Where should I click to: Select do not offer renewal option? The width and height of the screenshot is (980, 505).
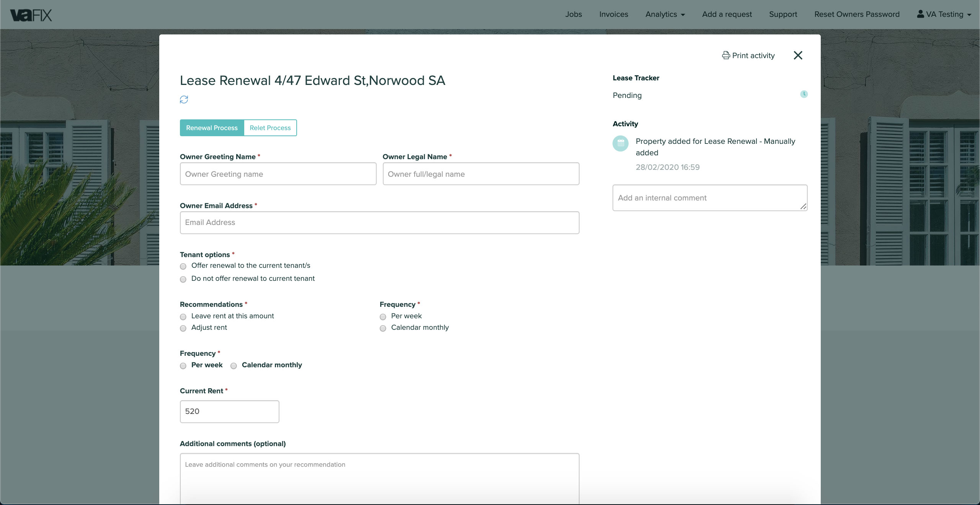(184, 279)
